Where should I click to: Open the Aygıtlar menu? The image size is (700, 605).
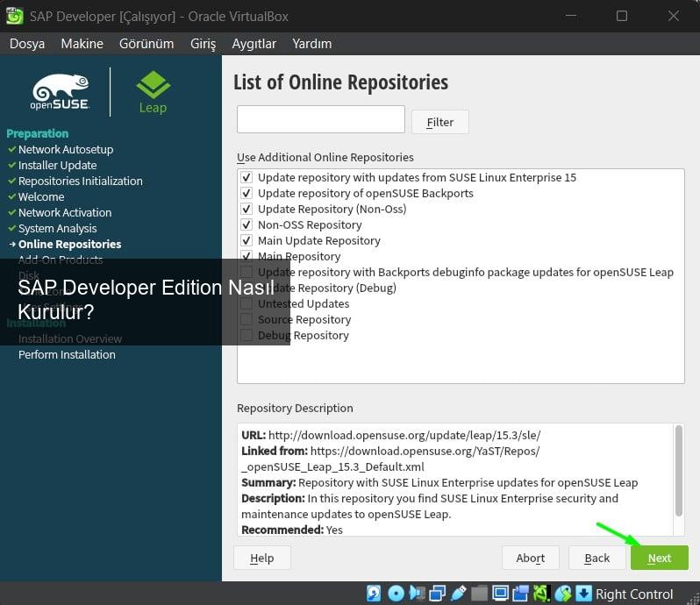click(254, 44)
